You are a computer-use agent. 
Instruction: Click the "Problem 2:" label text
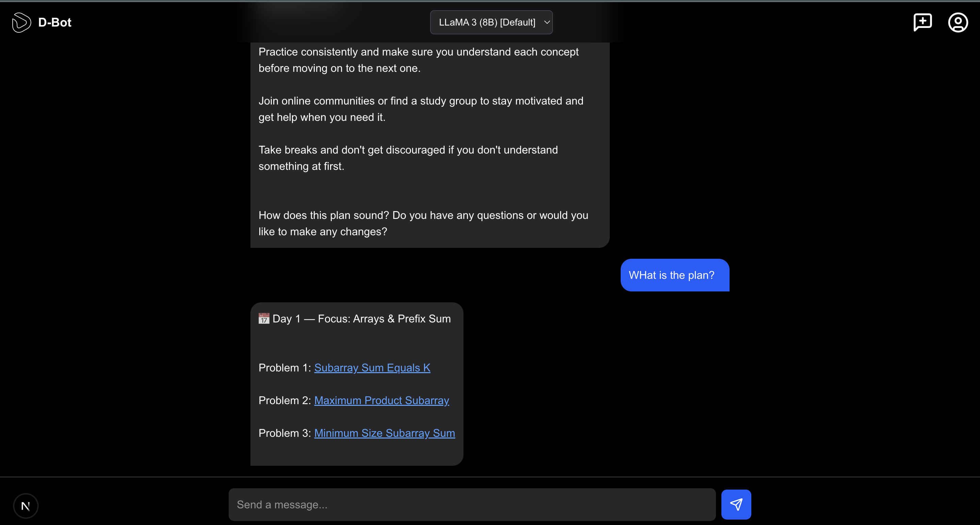pos(284,400)
